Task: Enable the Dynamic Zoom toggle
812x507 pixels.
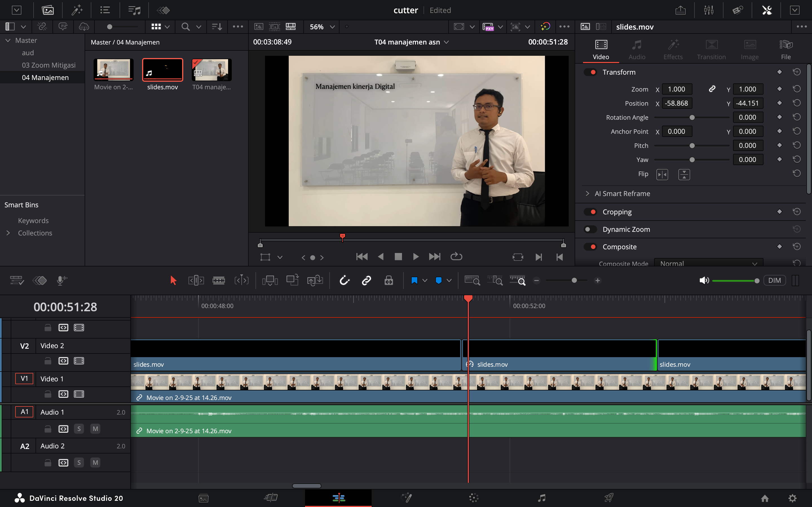Action: (x=590, y=229)
